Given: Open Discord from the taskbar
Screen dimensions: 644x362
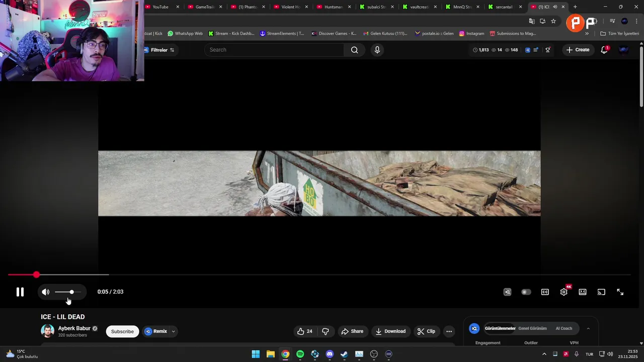Looking at the screenshot, I should [x=330, y=354].
